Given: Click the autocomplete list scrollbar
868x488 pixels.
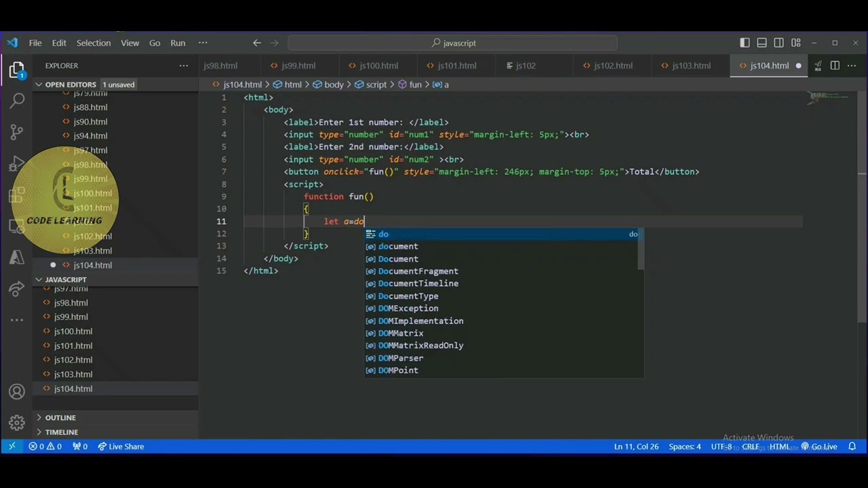Looking at the screenshot, I should tap(641, 249).
